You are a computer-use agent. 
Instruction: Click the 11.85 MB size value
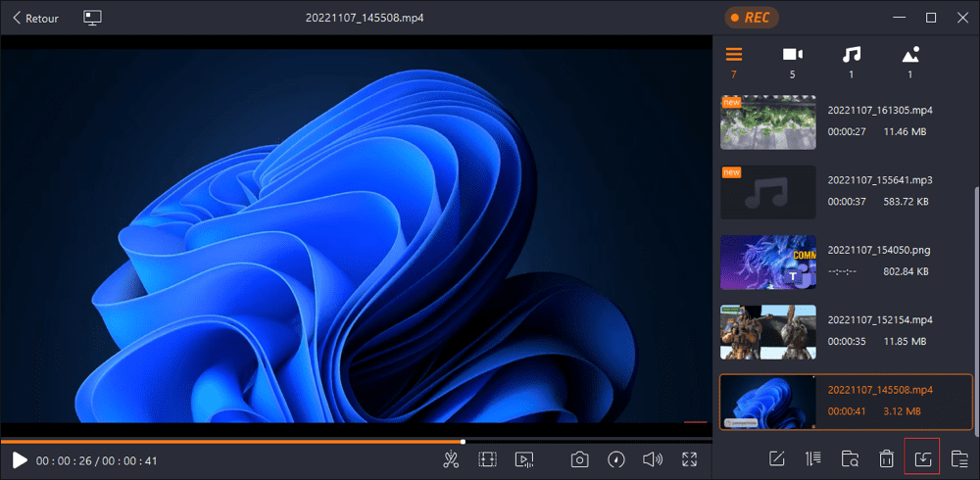905,342
